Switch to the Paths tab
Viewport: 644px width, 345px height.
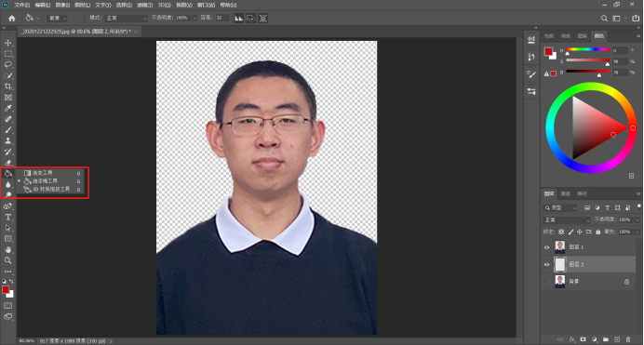[x=582, y=193]
